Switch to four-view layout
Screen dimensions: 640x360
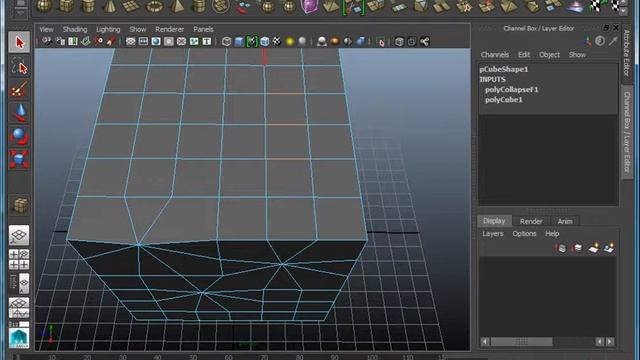19,260
